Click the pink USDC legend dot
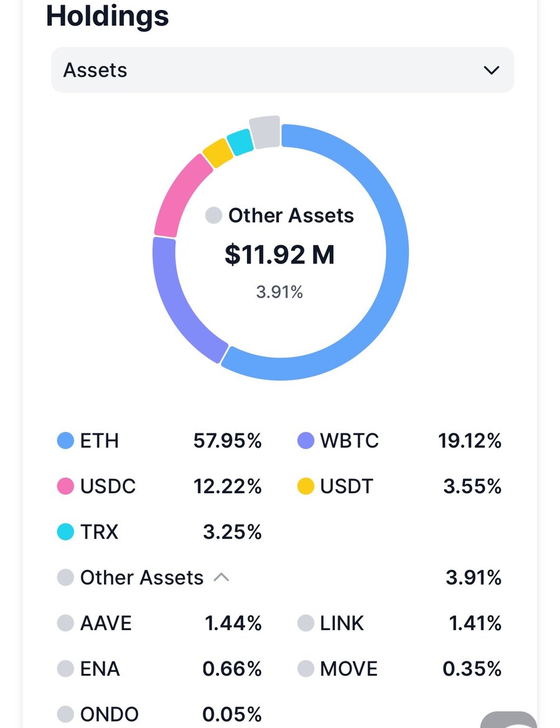Image resolution: width=560 pixels, height=728 pixels. click(x=65, y=486)
